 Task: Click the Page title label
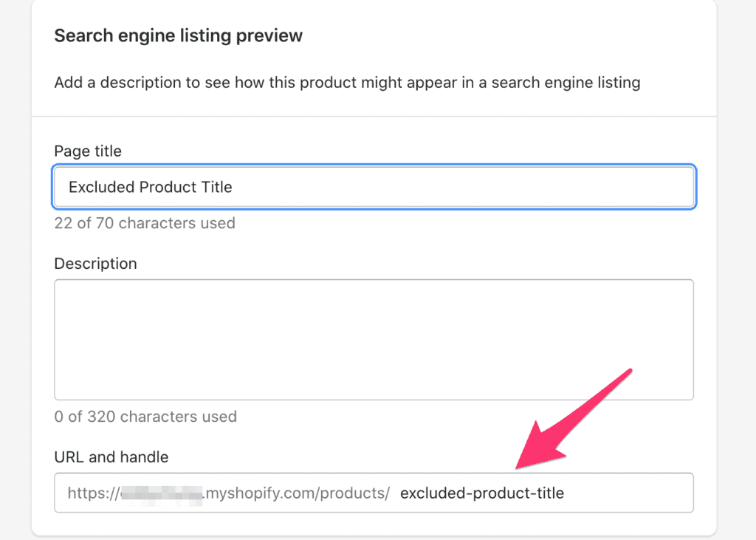click(87, 151)
